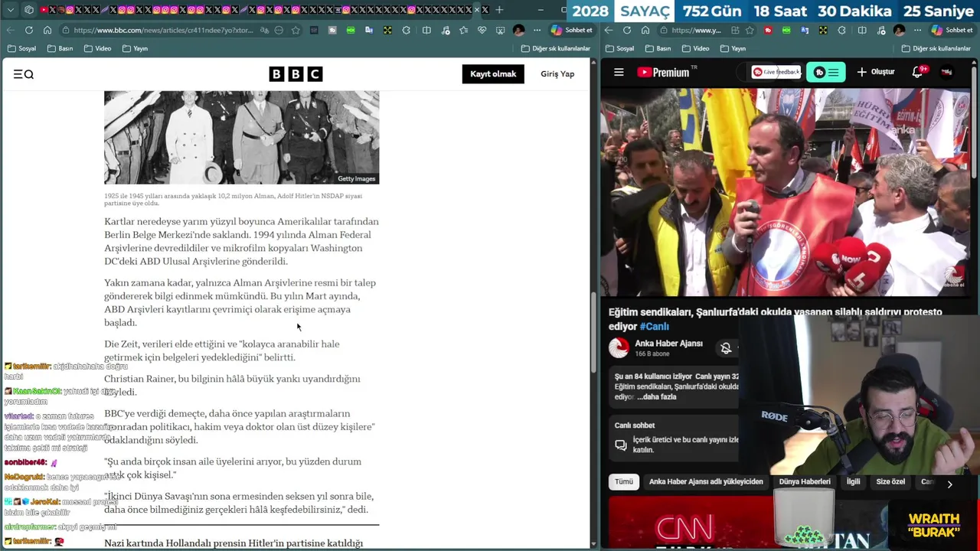
Task: Open red TubeBuddy extension in YouTube window
Action: click(x=768, y=30)
